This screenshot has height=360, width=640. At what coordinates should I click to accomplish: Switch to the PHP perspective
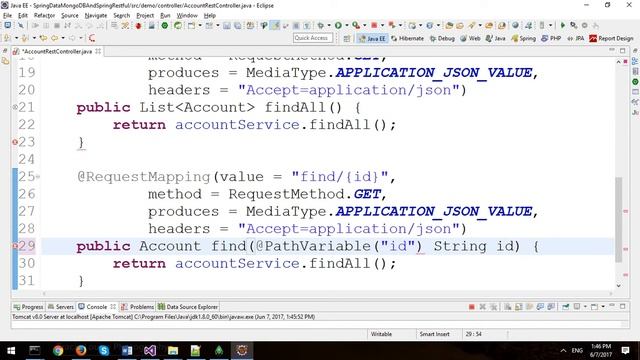coord(551,38)
